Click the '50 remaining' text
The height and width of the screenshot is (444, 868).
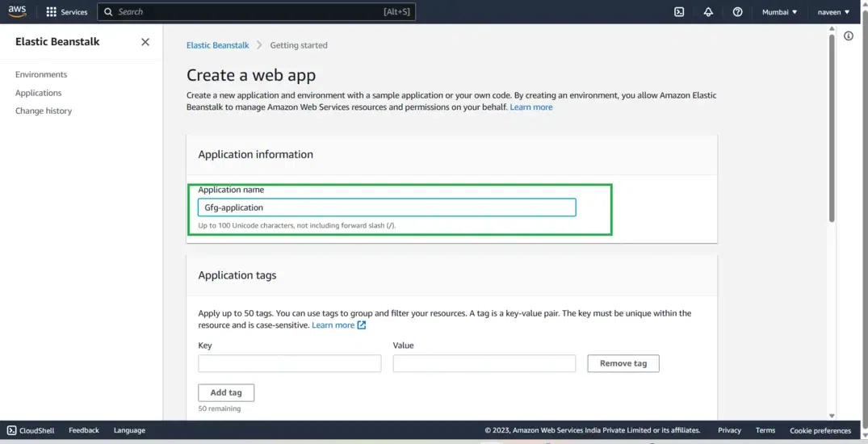coord(219,408)
